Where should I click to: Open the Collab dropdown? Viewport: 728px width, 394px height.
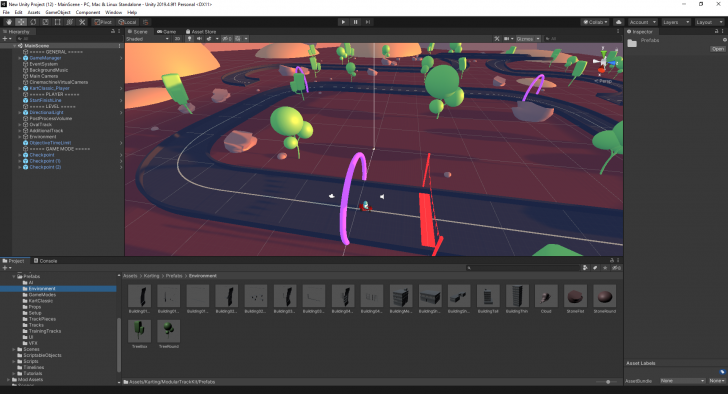click(595, 22)
